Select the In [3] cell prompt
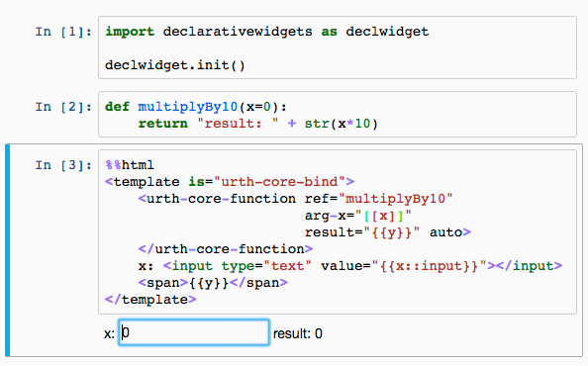 [x=63, y=165]
